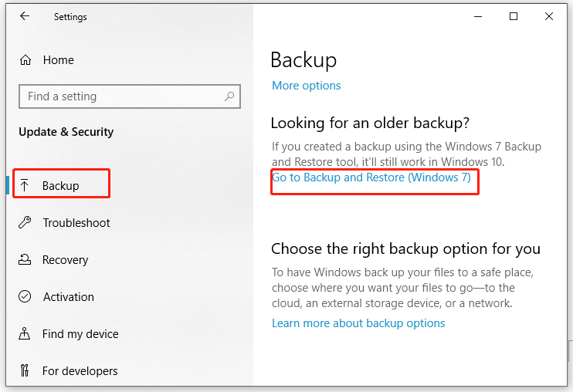573x392 pixels.
Task: Click the Find my device icon
Action: 25,334
